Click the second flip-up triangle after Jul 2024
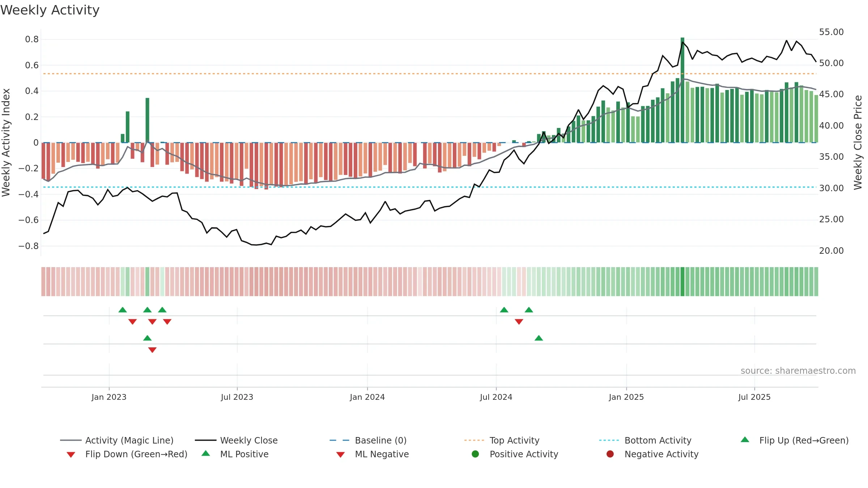 coord(529,310)
